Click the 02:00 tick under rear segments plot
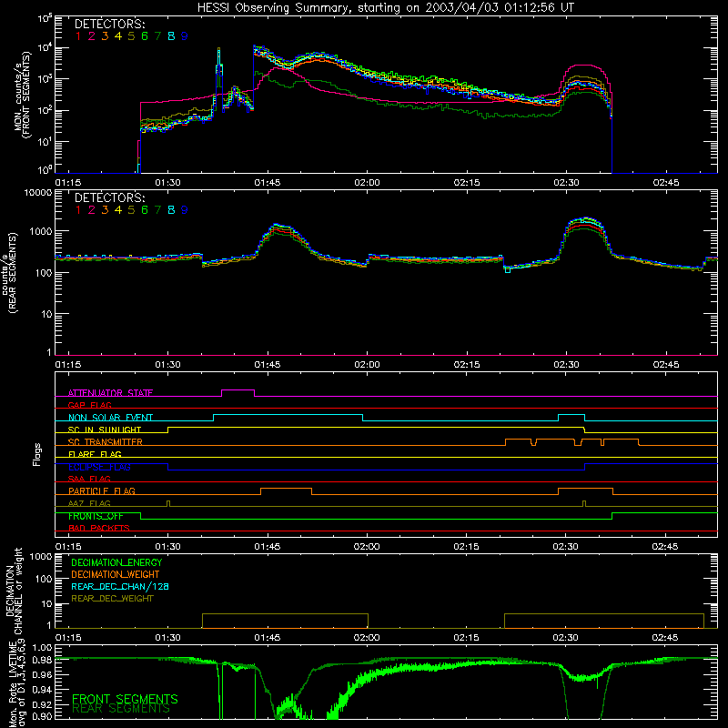Viewport: 728px width, 728px height. click(x=367, y=365)
